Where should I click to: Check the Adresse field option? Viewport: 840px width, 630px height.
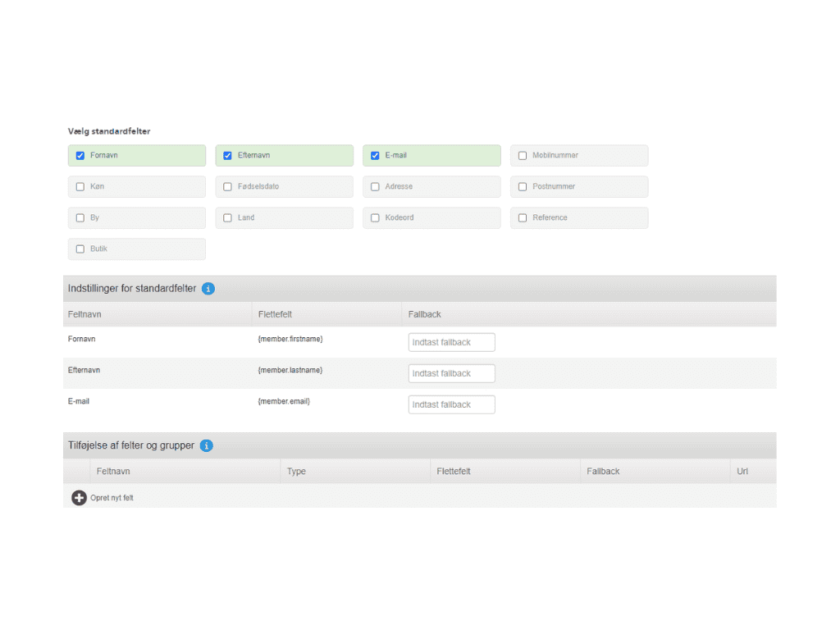[x=375, y=187]
